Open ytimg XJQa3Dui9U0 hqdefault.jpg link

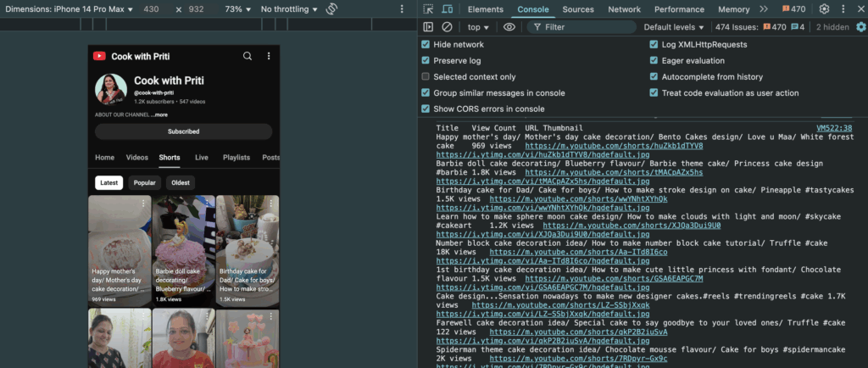pos(542,234)
